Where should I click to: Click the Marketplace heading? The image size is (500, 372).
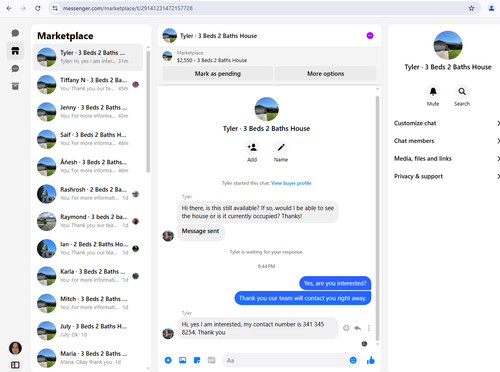pos(65,36)
